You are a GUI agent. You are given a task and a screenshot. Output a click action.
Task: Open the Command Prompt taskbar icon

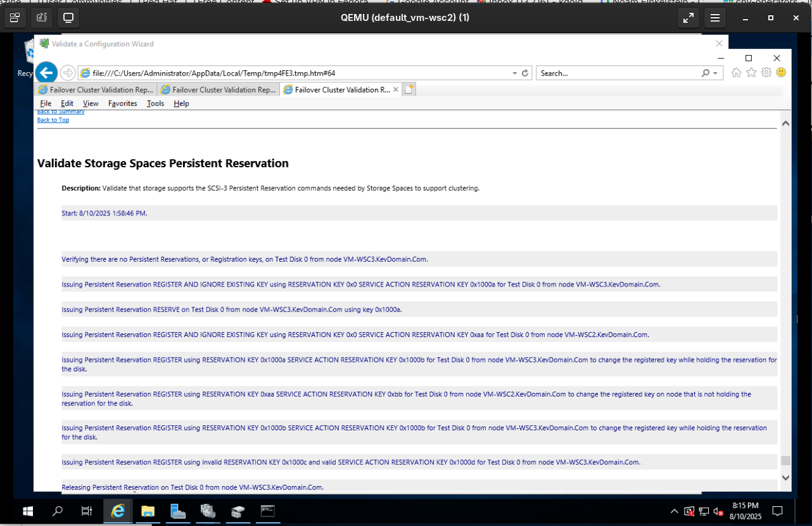coord(268,511)
